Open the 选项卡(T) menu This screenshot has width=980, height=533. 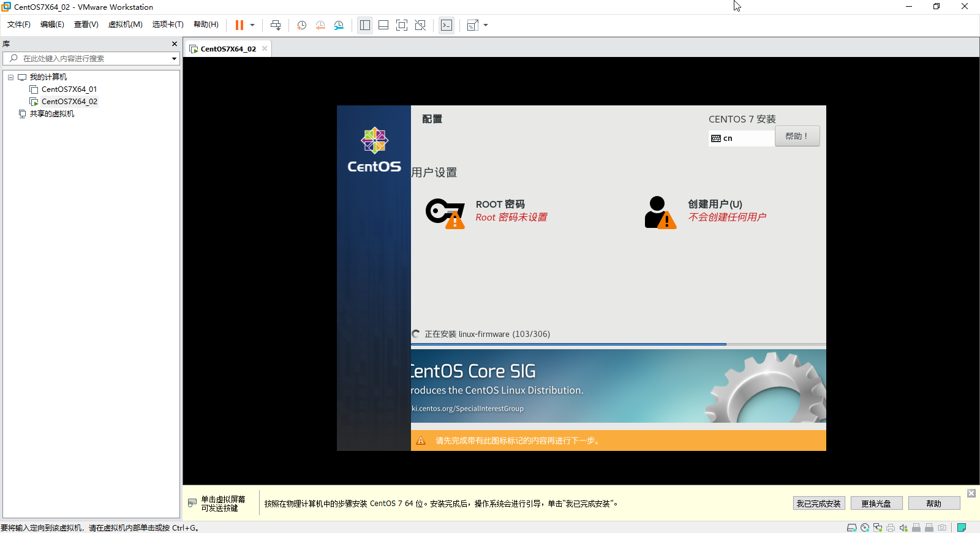tap(168, 25)
